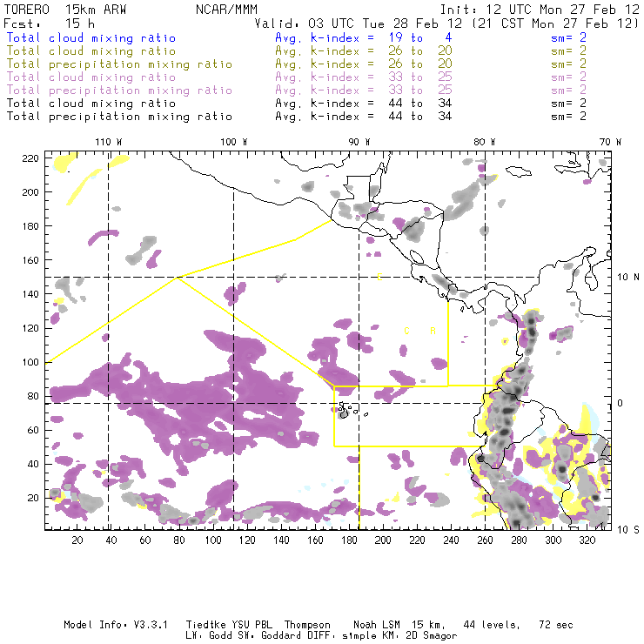Select olive 'Total cloud mixing ratio' legend line
The image size is (644, 644).
tap(91, 51)
